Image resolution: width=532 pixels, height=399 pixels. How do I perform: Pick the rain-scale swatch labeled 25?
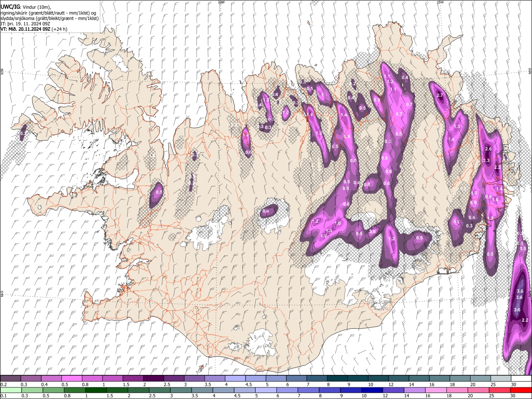coord(499,390)
